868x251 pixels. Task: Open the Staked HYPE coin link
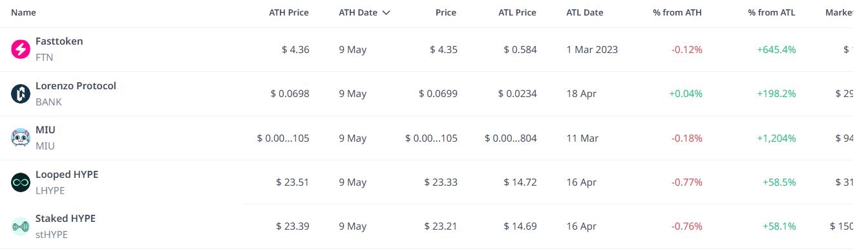(x=65, y=219)
